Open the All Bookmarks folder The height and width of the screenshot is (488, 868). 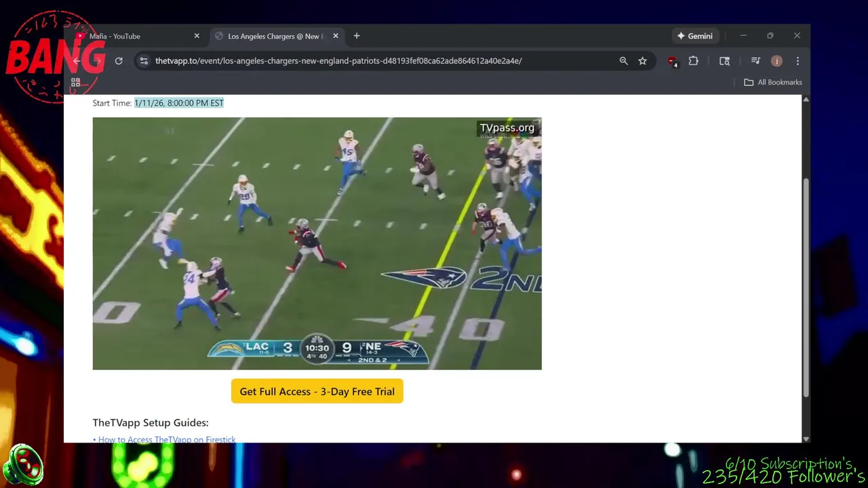click(773, 82)
